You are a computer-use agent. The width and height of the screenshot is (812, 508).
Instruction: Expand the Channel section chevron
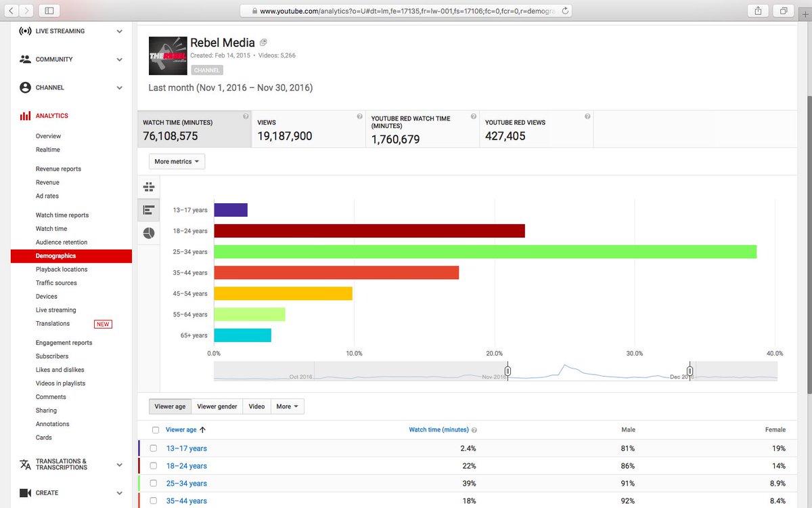[119, 87]
